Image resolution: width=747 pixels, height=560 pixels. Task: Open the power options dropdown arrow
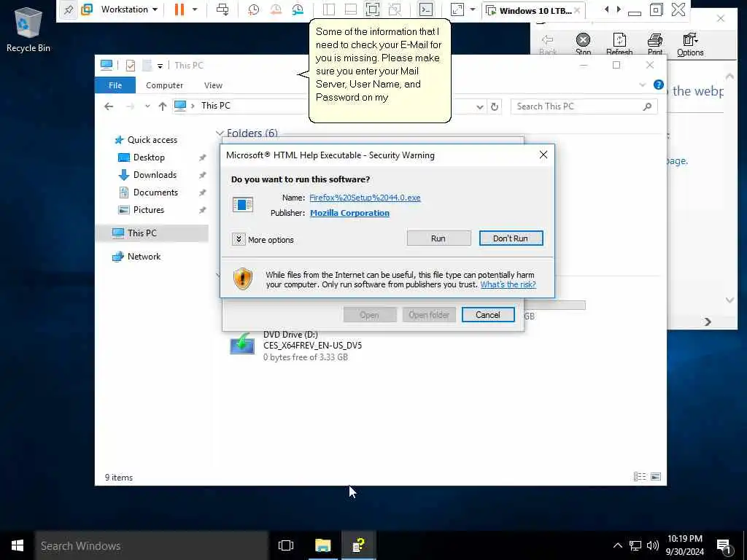pyautogui.click(x=195, y=9)
